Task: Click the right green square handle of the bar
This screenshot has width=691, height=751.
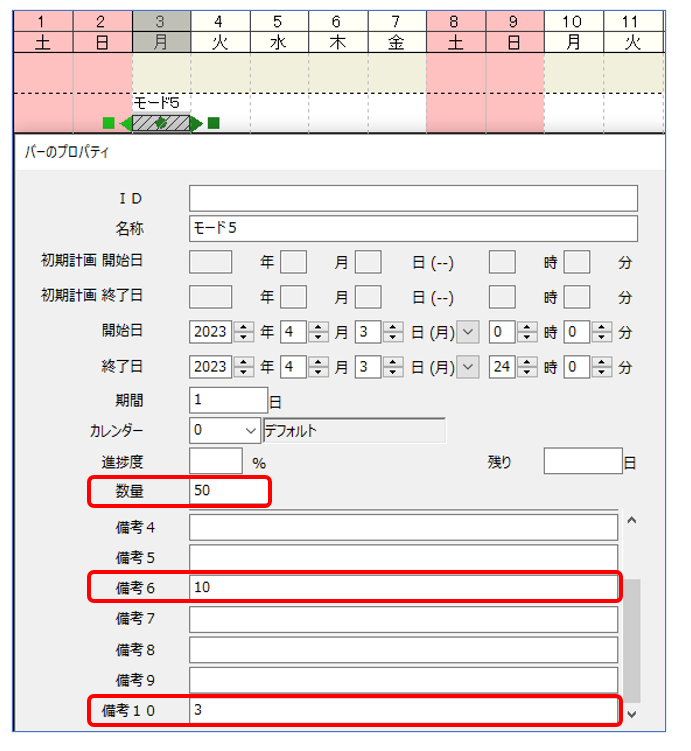Action: pos(213,123)
